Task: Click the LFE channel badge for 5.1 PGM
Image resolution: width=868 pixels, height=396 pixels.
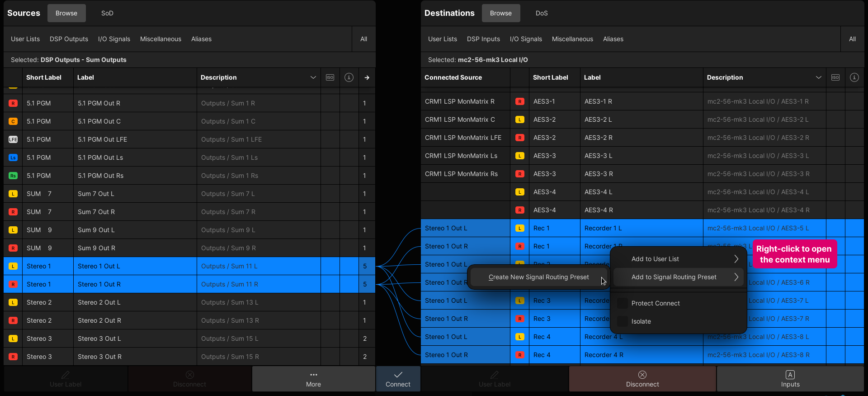Action: pyautogui.click(x=13, y=139)
